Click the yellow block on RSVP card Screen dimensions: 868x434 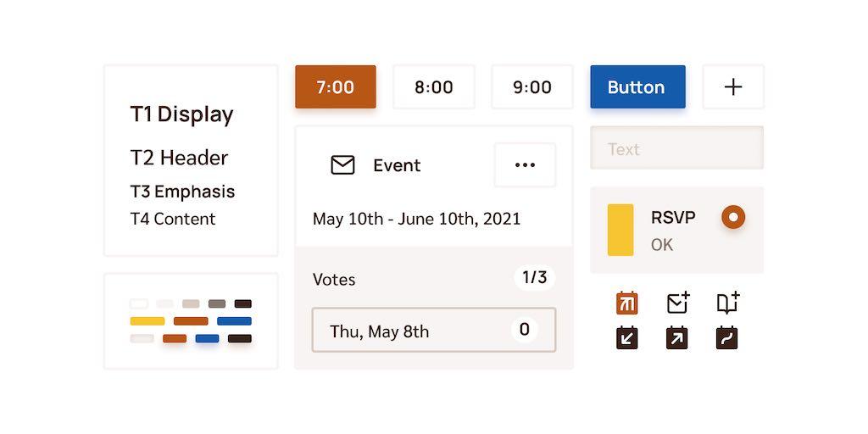tap(620, 230)
